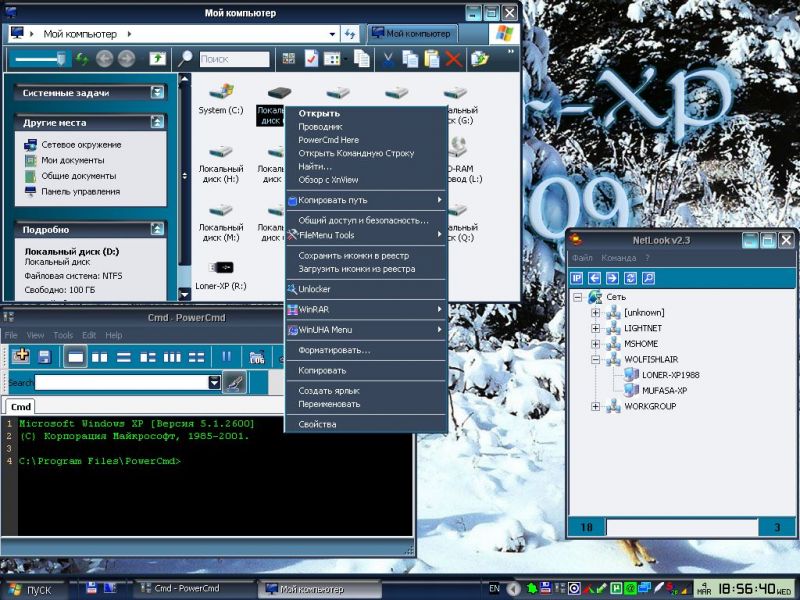800x600 pixels.
Task: Click the save floppy icon in PowerCmd
Action: click(44, 356)
